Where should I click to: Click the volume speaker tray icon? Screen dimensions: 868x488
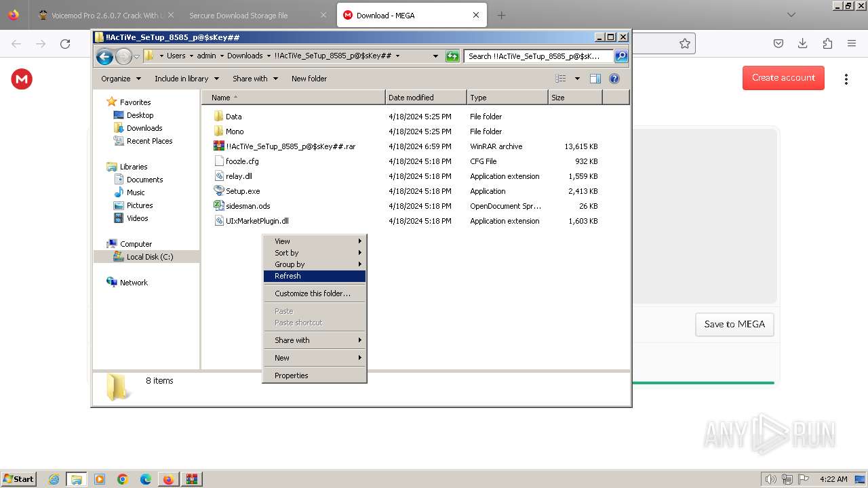point(771,479)
